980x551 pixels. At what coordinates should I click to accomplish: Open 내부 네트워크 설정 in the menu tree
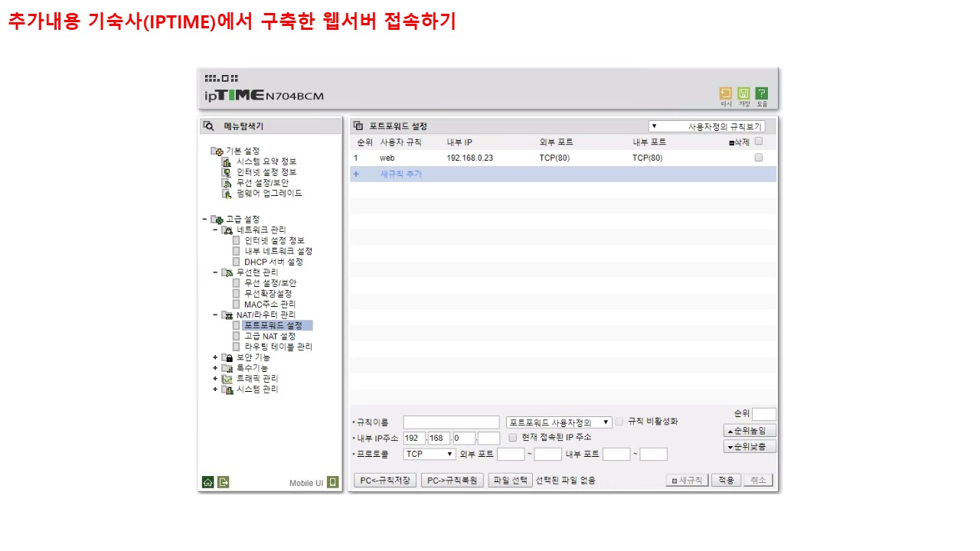pyautogui.click(x=278, y=251)
